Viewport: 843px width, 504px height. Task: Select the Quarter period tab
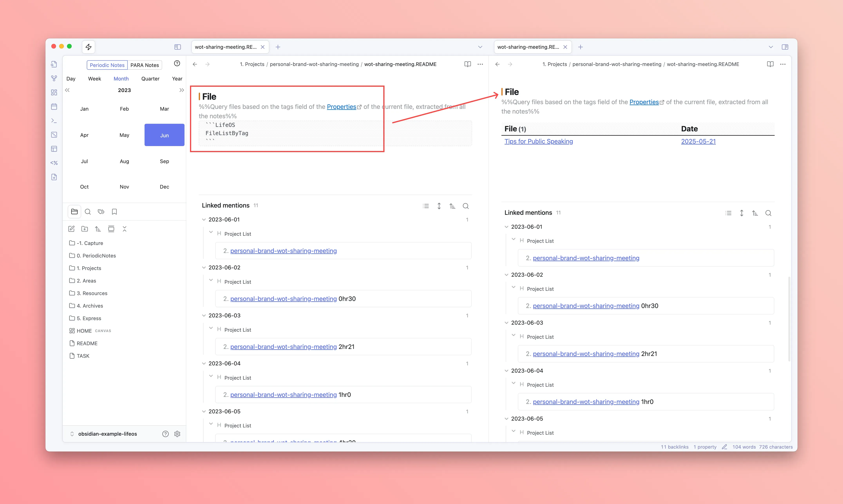150,79
